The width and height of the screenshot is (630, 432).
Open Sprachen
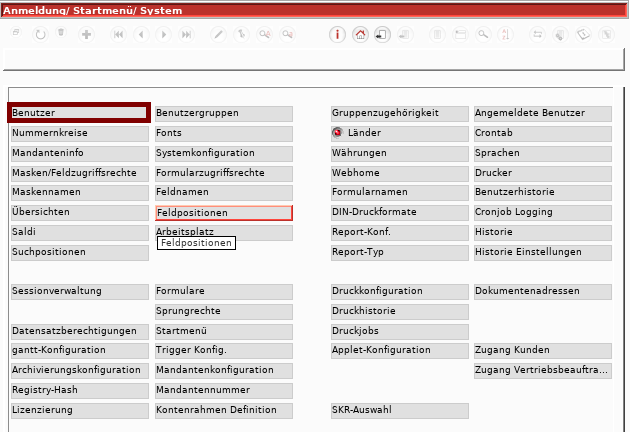coord(543,154)
